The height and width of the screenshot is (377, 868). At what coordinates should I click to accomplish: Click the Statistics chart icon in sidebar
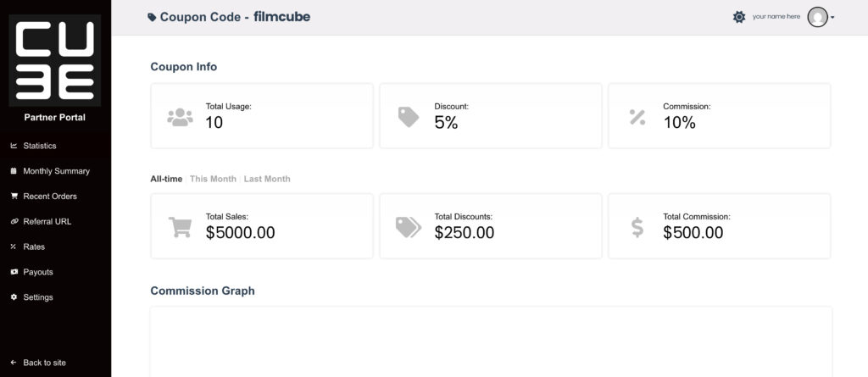[x=14, y=146]
